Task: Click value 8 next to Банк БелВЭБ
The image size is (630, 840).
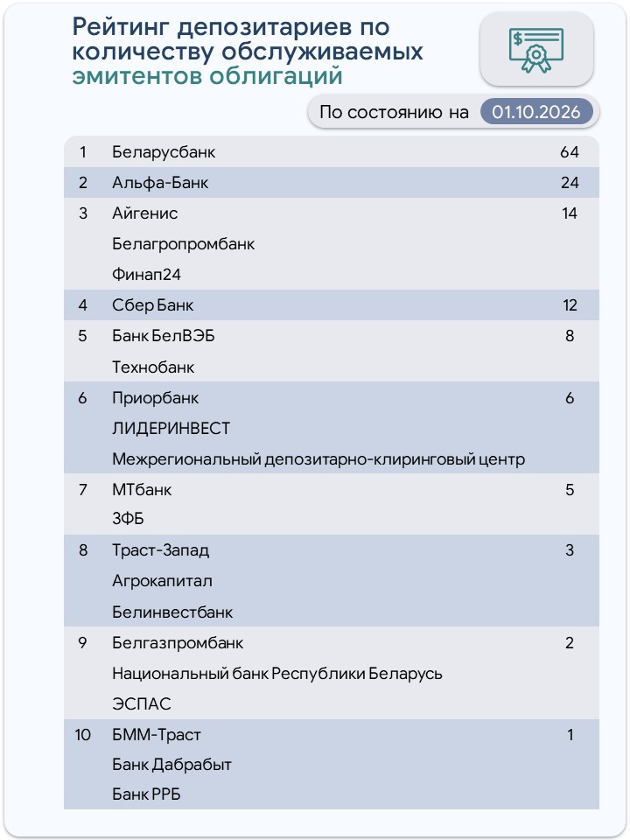Action: (570, 336)
